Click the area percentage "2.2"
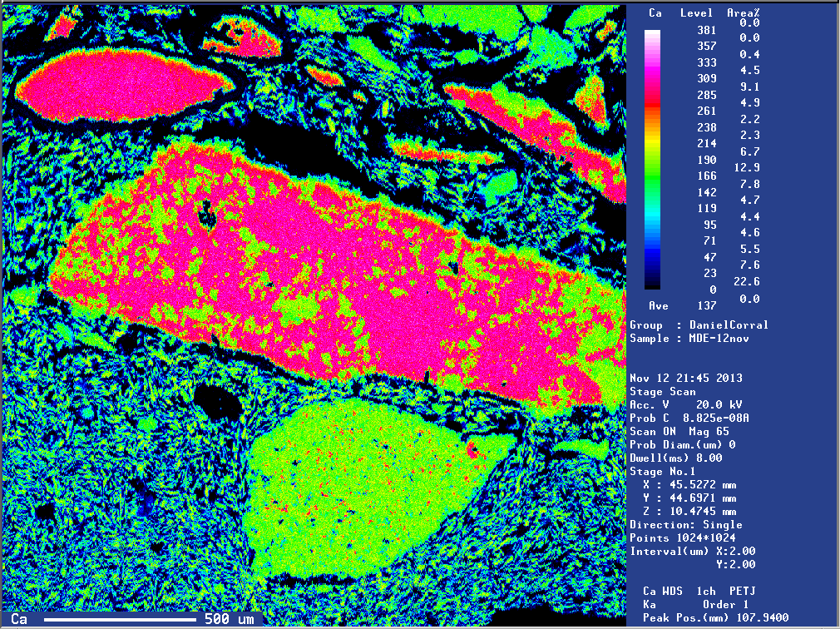This screenshot has height=629, width=840. [749, 119]
